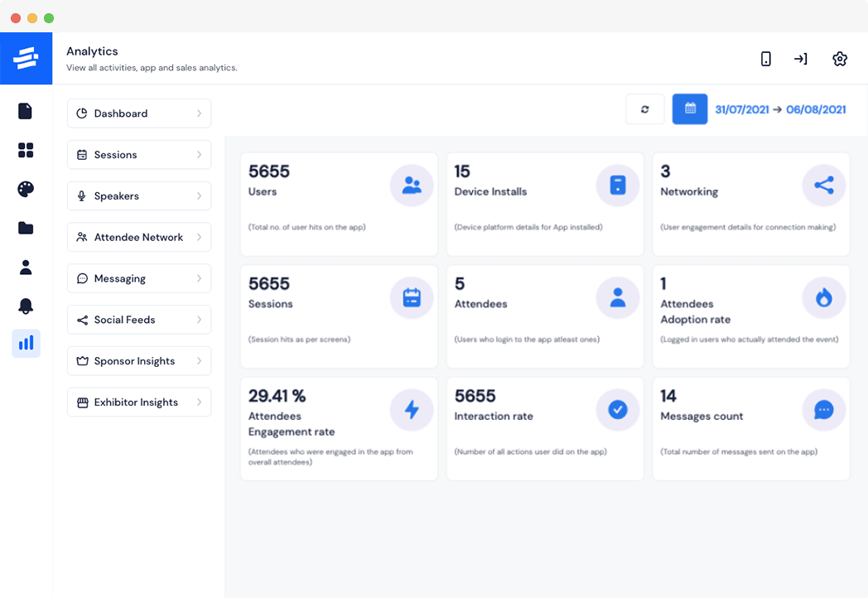Select the highlighted analytics bar chart icon
868x598 pixels.
click(x=26, y=344)
